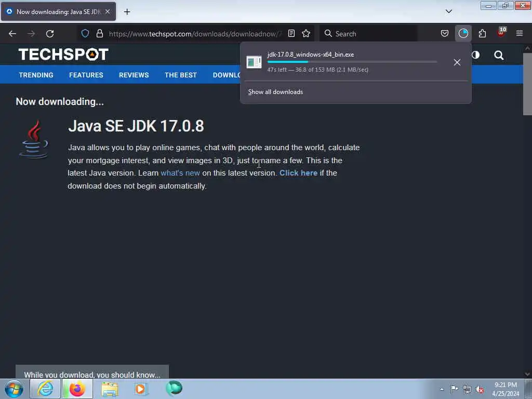Launch Internet Explorer from taskbar
This screenshot has height=399, width=532.
[46, 389]
